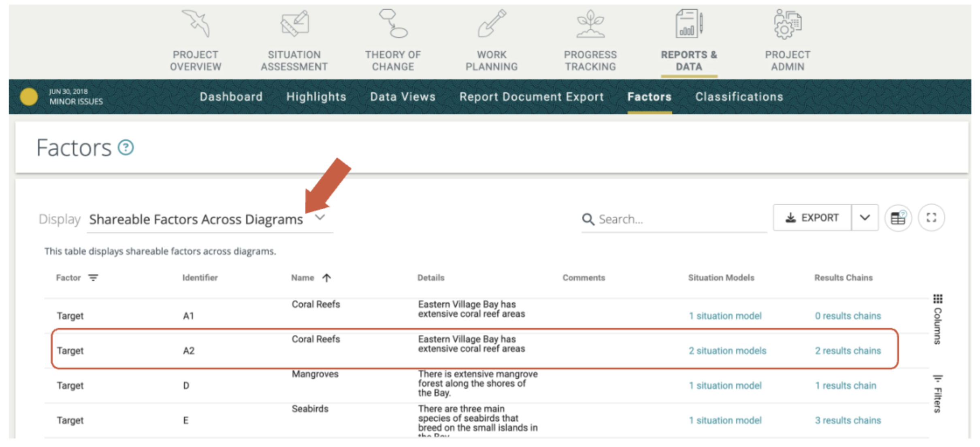Open Progress Tracking seedling icon
Screen dimensions: 980x447
coord(590,24)
